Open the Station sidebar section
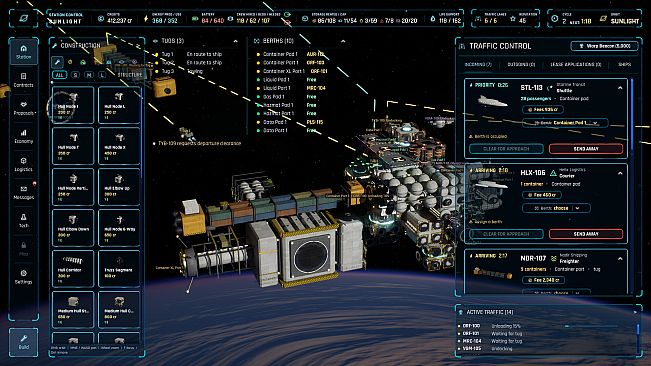The width and height of the screenshot is (651, 366). click(23, 52)
